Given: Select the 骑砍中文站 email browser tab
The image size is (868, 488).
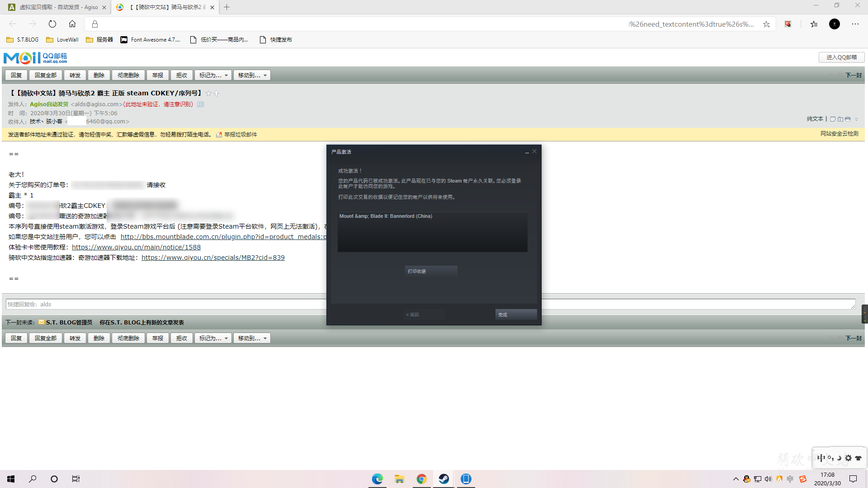Looking at the screenshot, I should click(x=165, y=7).
